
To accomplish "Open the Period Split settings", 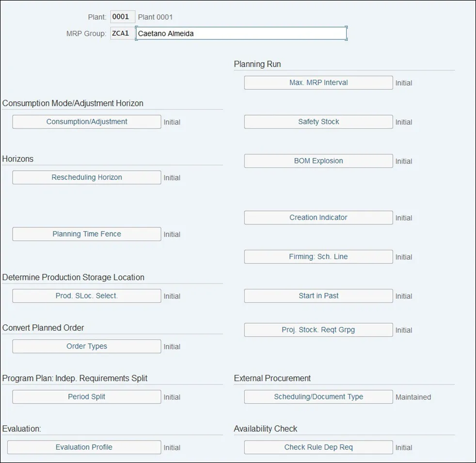I will point(86,397).
